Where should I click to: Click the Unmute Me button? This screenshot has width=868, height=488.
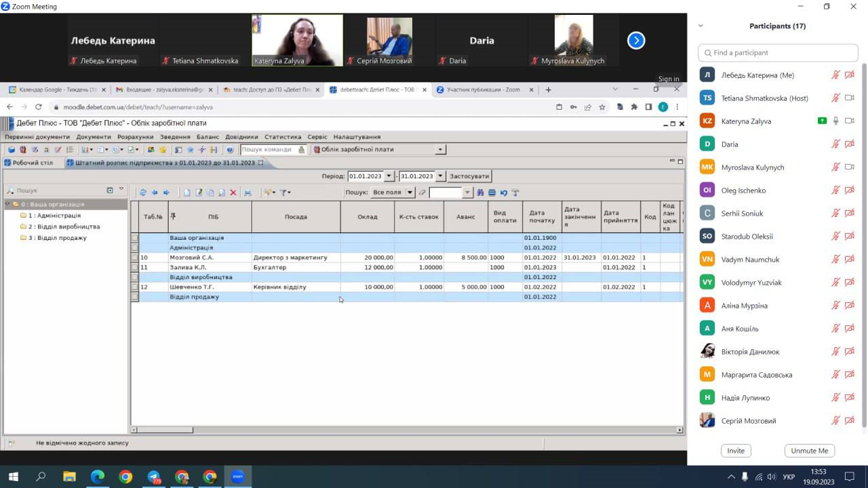[809, 451]
